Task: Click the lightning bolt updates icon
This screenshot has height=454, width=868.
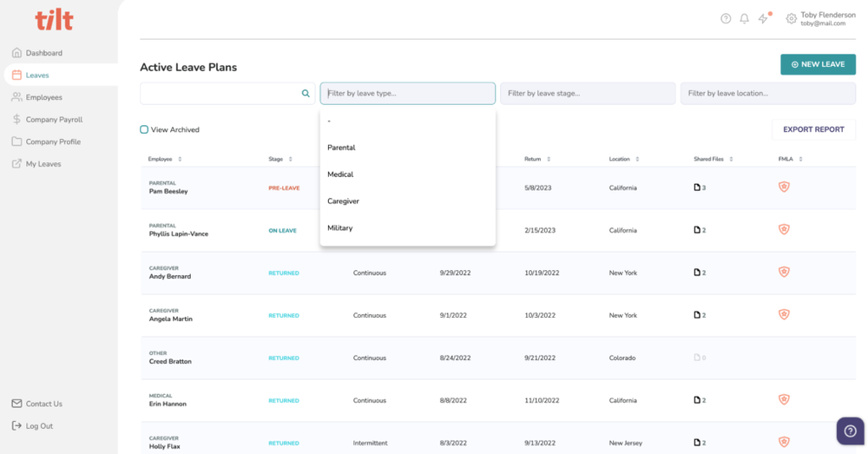Action: pos(763,19)
